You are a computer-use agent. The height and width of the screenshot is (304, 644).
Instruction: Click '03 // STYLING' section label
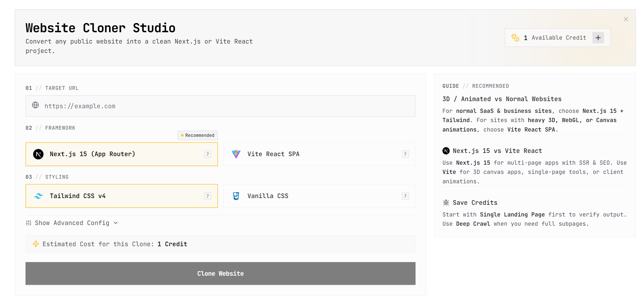47,177
